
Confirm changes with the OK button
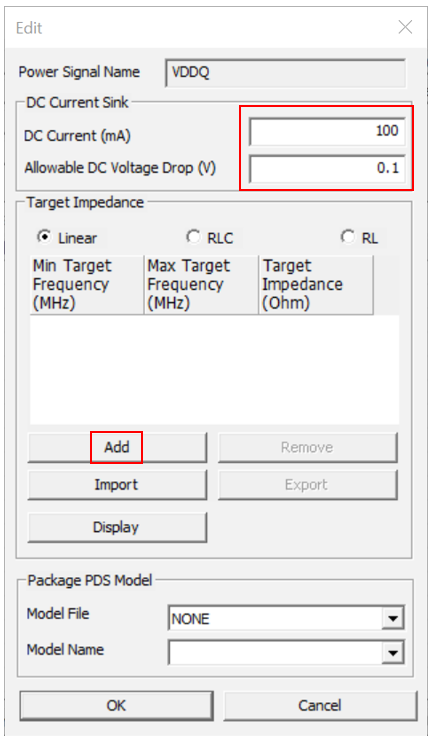(116, 706)
